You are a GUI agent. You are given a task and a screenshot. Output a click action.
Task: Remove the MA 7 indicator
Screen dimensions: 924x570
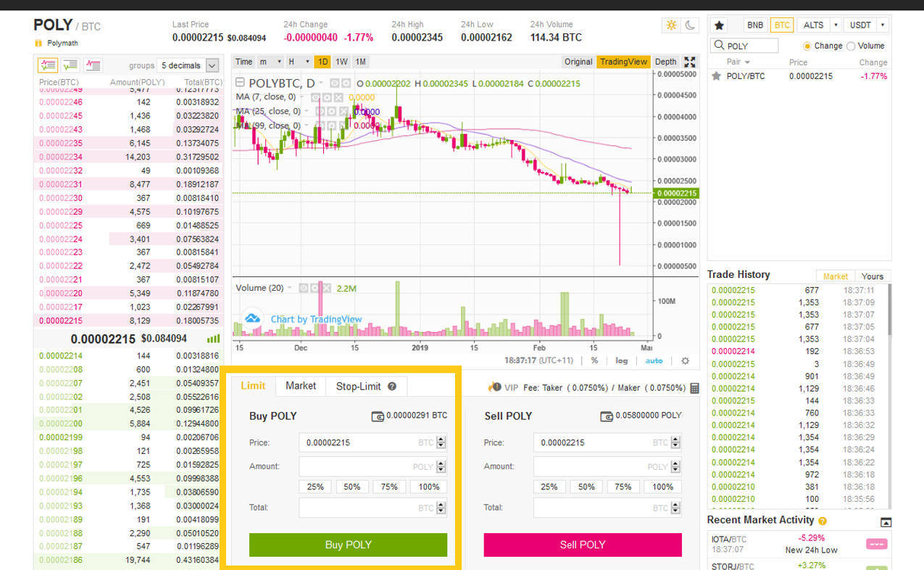coord(339,97)
